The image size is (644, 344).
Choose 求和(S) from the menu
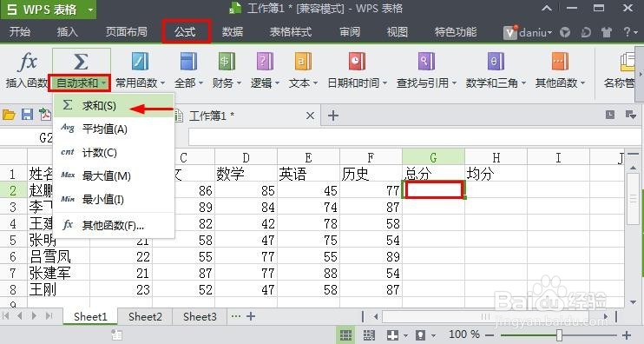114,106
